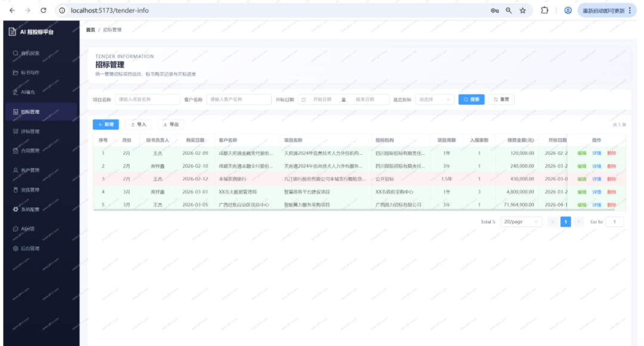Click the site information icon beside the URL
Image resolution: width=644 pixels, height=346 pixels.
pyautogui.click(x=62, y=10)
